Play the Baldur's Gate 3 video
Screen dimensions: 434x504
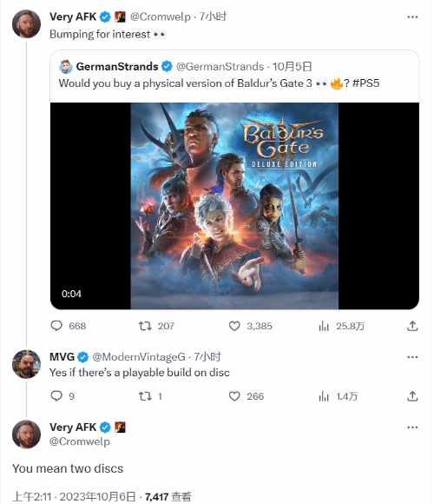pyautogui.click(x=234, y=206)
